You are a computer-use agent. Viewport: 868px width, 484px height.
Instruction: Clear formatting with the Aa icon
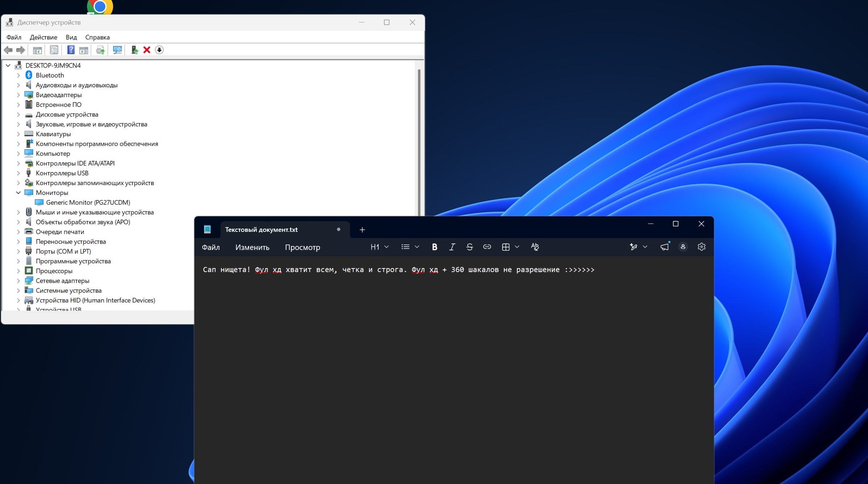[x=535, y=247]
